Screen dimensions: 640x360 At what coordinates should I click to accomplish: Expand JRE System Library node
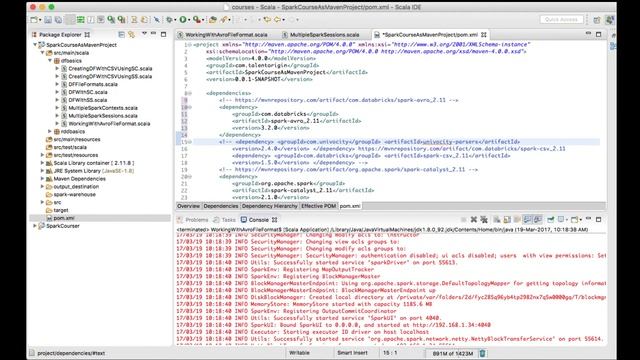click(x=42, y=171)
